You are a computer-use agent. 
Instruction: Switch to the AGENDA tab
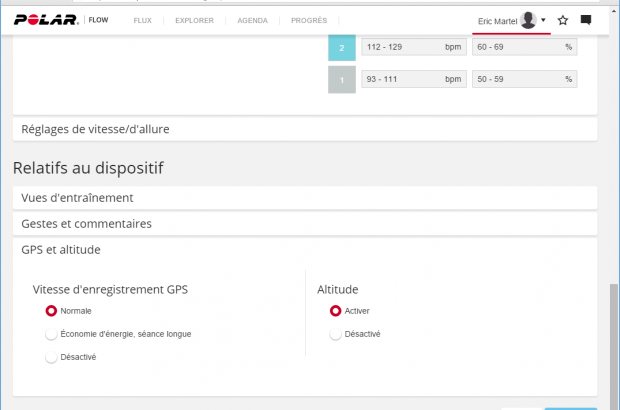pos(251,20)
